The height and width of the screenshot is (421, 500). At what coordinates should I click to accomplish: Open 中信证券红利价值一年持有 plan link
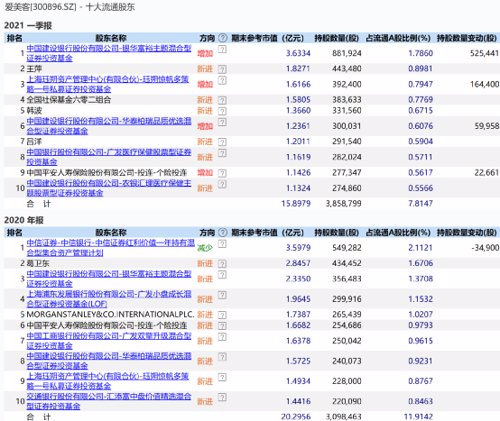point(111,248)
